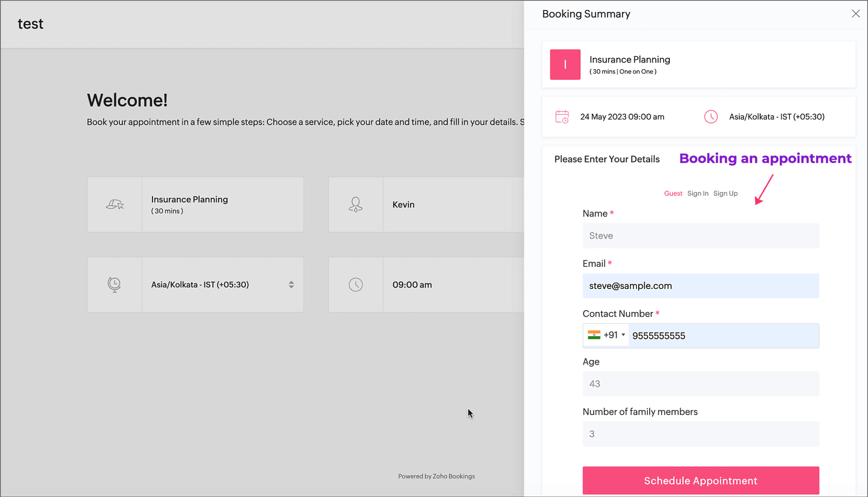Select the Guest tab
The image size is (868, 497).
[673, 193]
